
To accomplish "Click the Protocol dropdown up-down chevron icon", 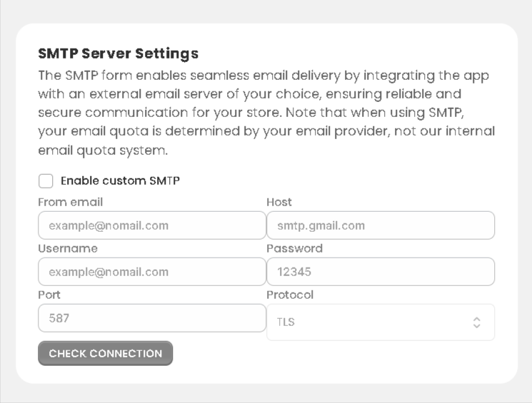I will (x=477, y=322).
